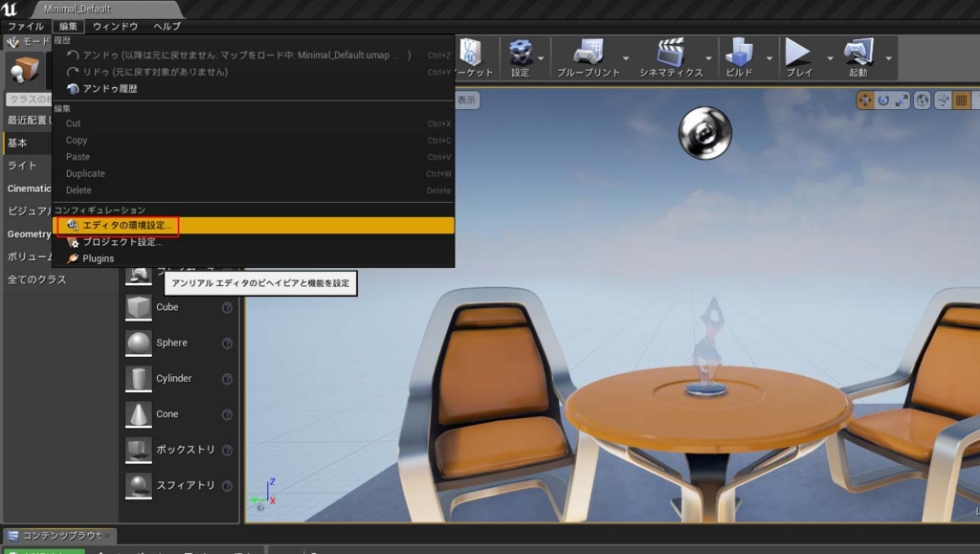
Task: Click the 表示 viewport button
Action: point(467,100)
